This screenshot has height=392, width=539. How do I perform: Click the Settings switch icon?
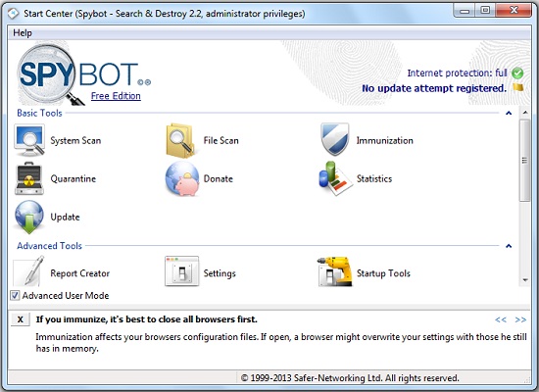click(182, 271)
